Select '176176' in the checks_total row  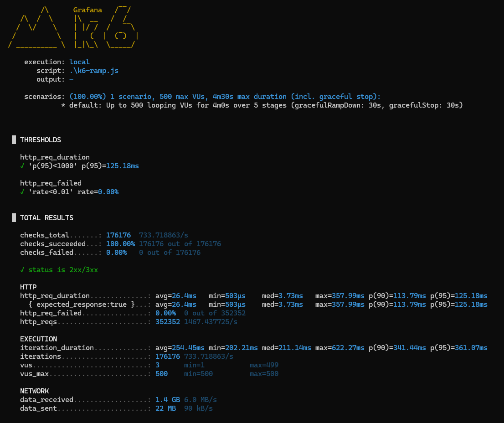tap(118, 235)
